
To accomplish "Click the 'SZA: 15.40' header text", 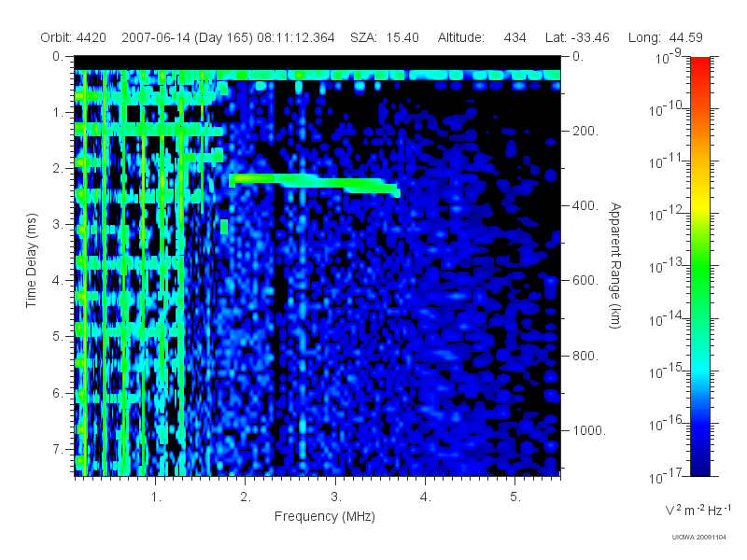I will click(385, 37).
